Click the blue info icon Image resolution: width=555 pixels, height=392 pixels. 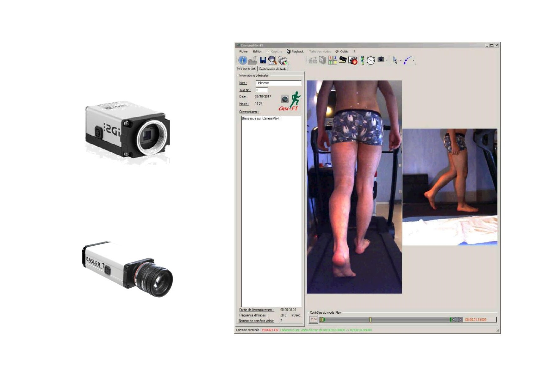[243, 60]
